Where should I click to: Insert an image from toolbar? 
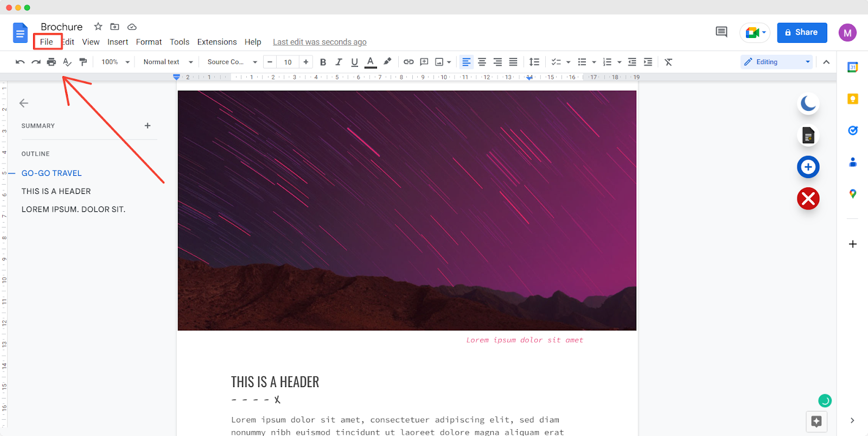pyautogui.click(x=439, y=62)
